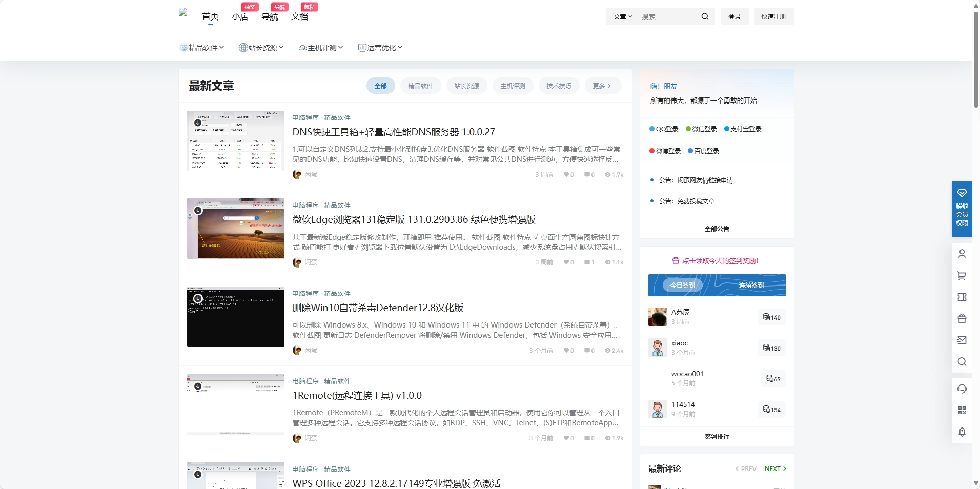Click the notification bell icon in sidebar
980x489 pixels.
coord(962,432)
